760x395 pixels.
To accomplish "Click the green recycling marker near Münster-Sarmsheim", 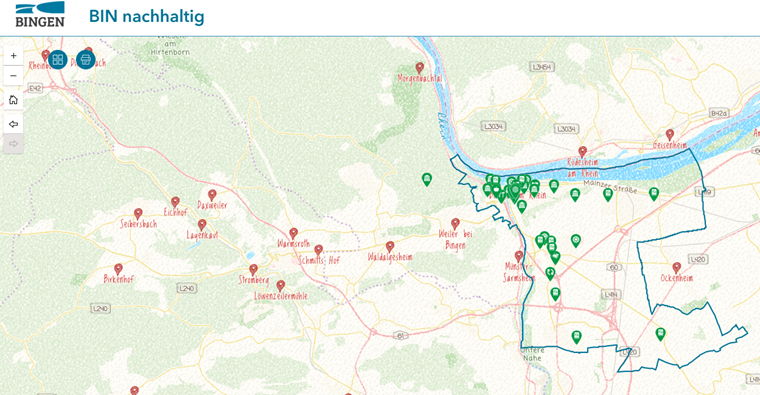I will coord(550,273).
